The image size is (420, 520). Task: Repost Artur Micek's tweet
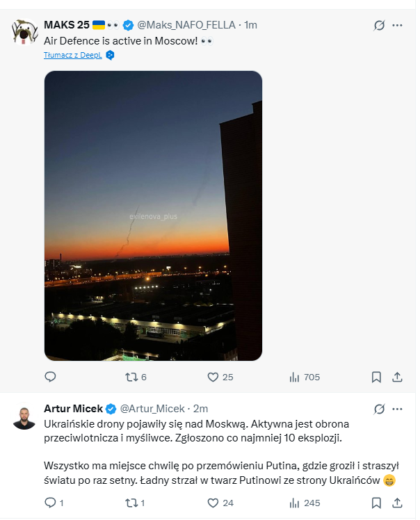[x=131, y=502]
